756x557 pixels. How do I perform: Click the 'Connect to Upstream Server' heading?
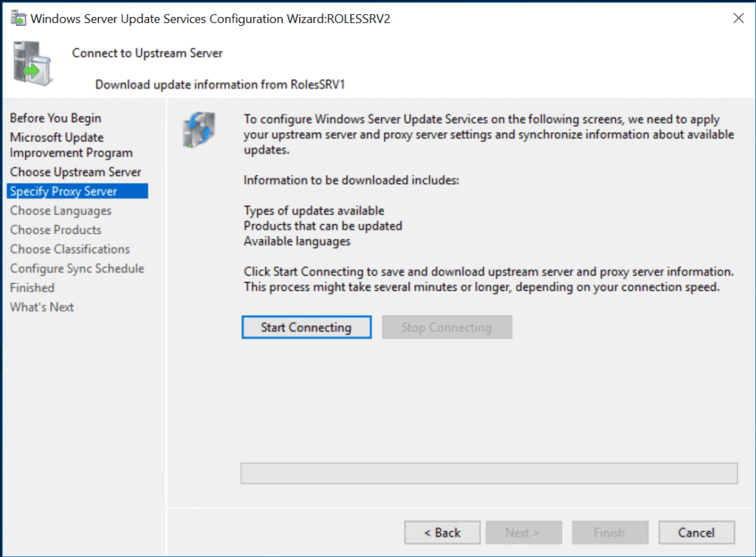[147, 53]
